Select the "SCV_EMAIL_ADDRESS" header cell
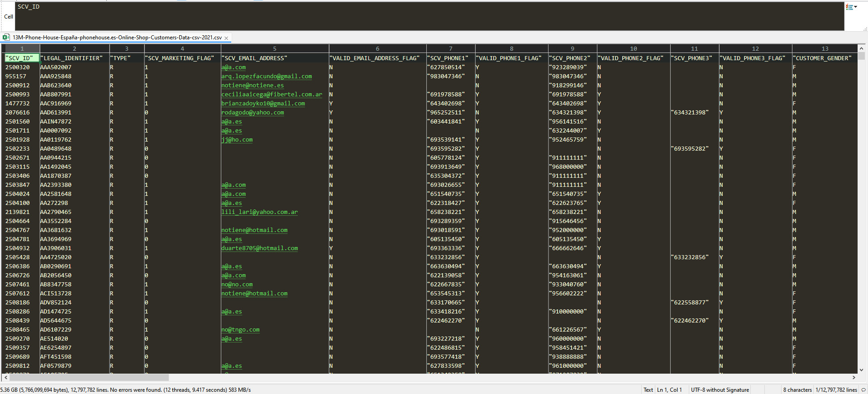Screen dimensions: 868x394 (x=275, y=58)
